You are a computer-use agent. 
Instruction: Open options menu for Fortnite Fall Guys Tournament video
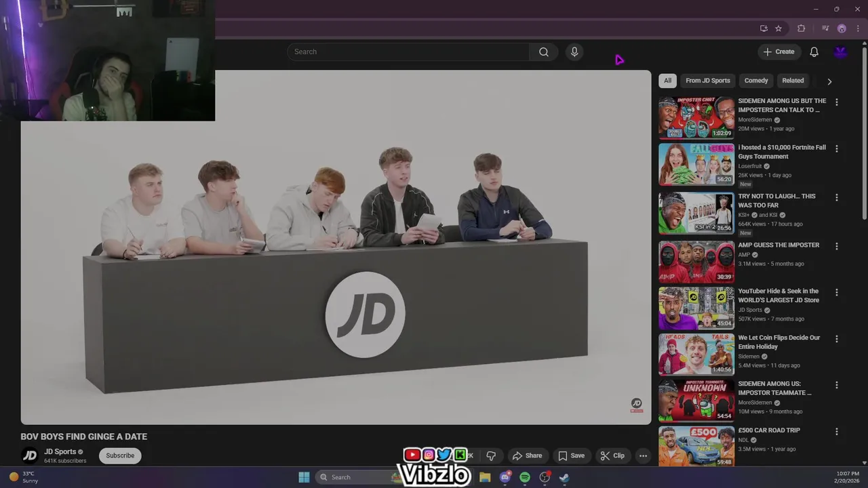pyautogui.click(x=836, y=148)
